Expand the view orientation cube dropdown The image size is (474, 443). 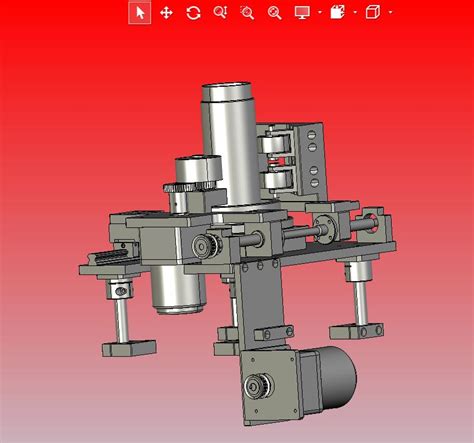(x=391, y=13)
